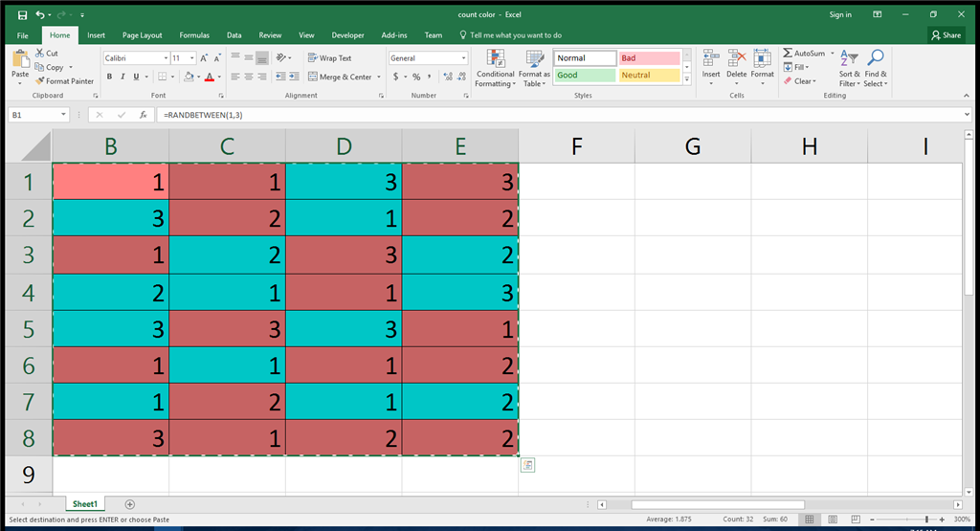The width and height of the screenshot is (980, 531).
Task: Click the Accounting dollar format icon
Action: pyautogui.click(x=395, y=77)
